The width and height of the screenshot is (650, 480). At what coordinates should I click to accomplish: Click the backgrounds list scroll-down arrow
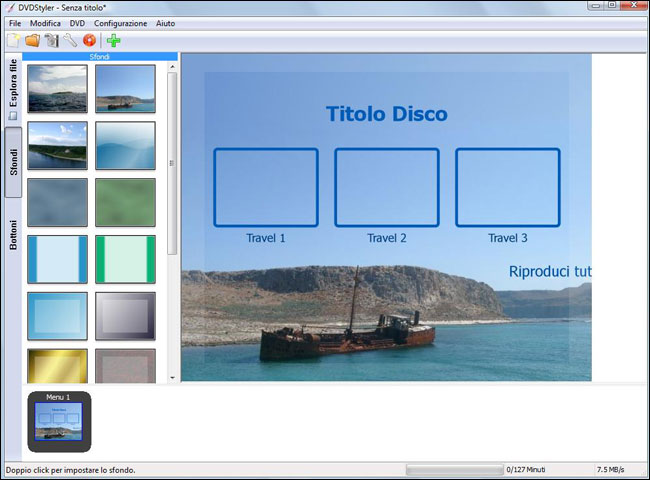172,378
